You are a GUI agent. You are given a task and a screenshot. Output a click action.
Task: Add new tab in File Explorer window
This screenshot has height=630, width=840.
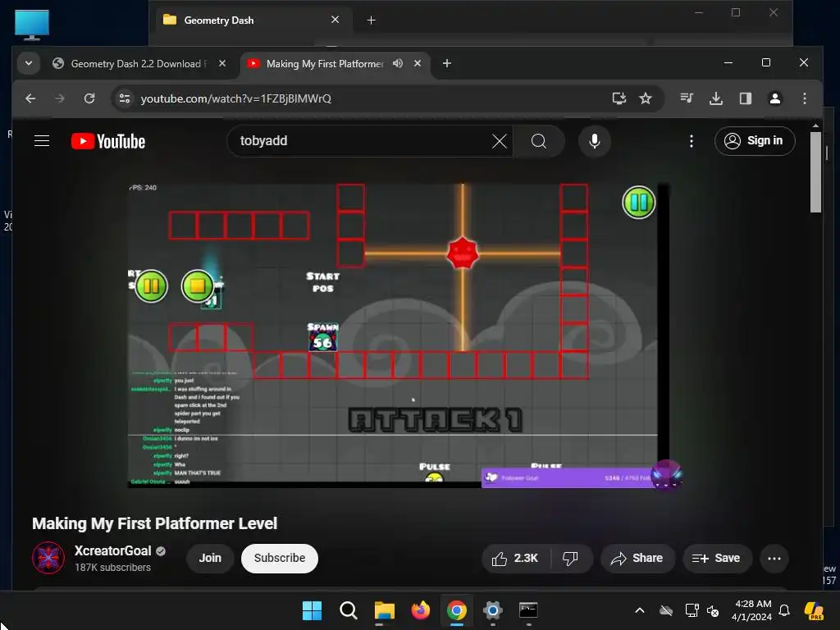[x=372, y=21]
